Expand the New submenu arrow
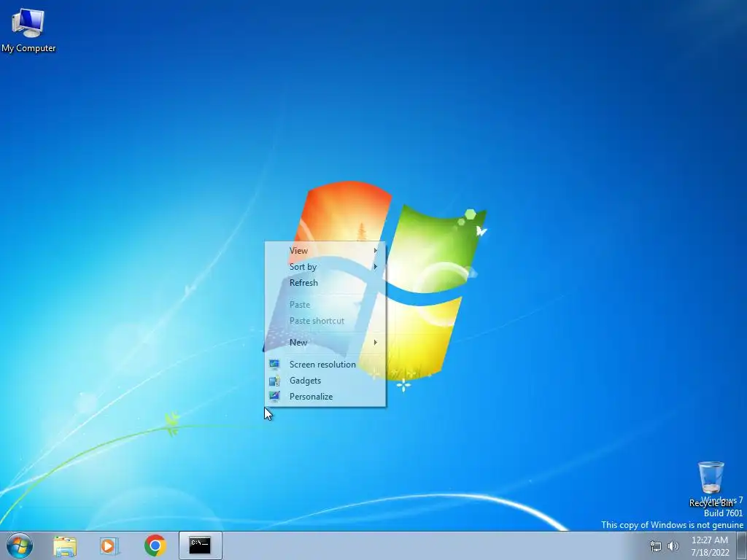 click(376, 343)
